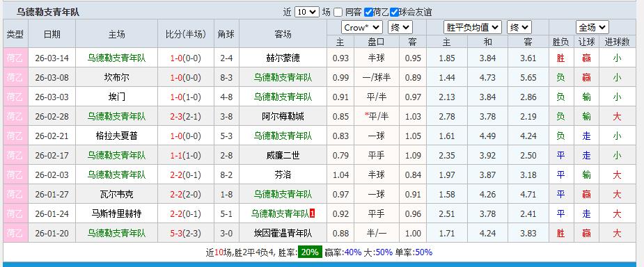Click draw odds 4.49 on 26-02-21
This screenshot has width=644, height=267.
(487, 136)
